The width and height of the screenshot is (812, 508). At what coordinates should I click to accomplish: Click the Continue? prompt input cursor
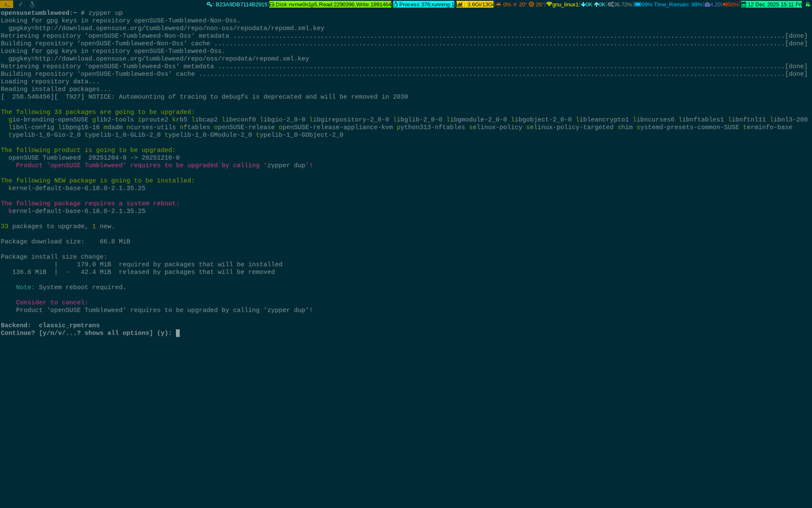click(178, 333)
